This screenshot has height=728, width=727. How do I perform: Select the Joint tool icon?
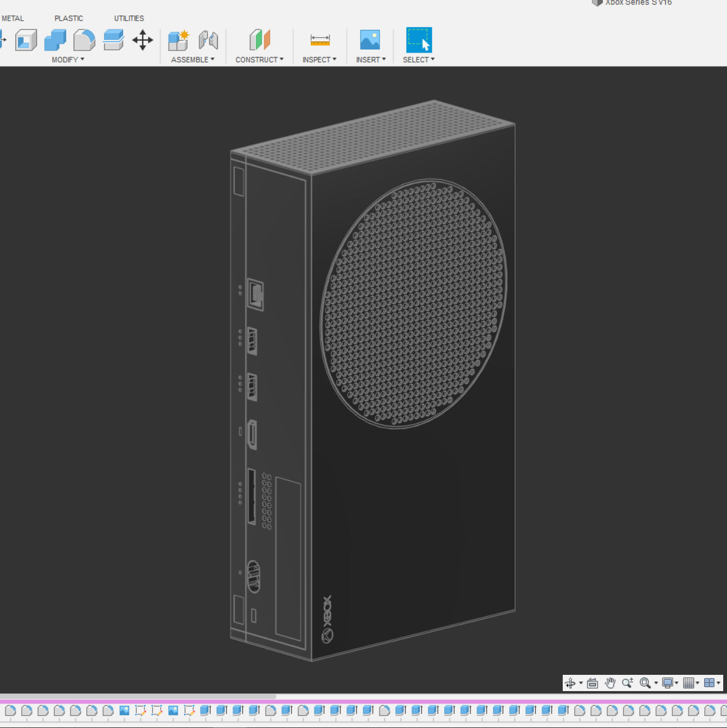(x=208, y=40)
